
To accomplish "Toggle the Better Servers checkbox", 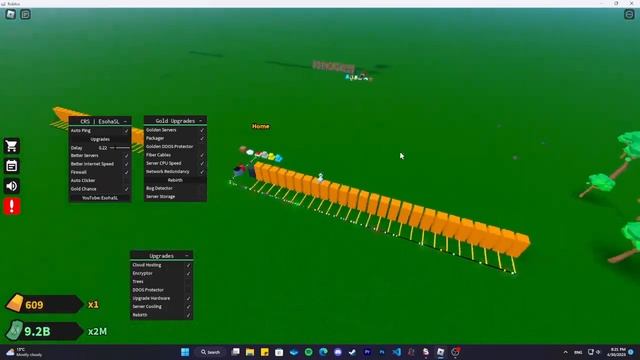I will tap(126, 156).
